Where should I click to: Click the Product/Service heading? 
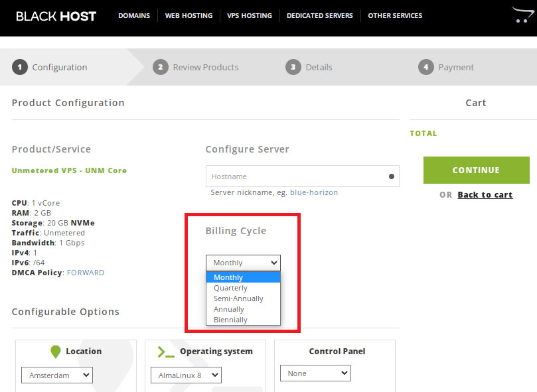tap(51, 149)
